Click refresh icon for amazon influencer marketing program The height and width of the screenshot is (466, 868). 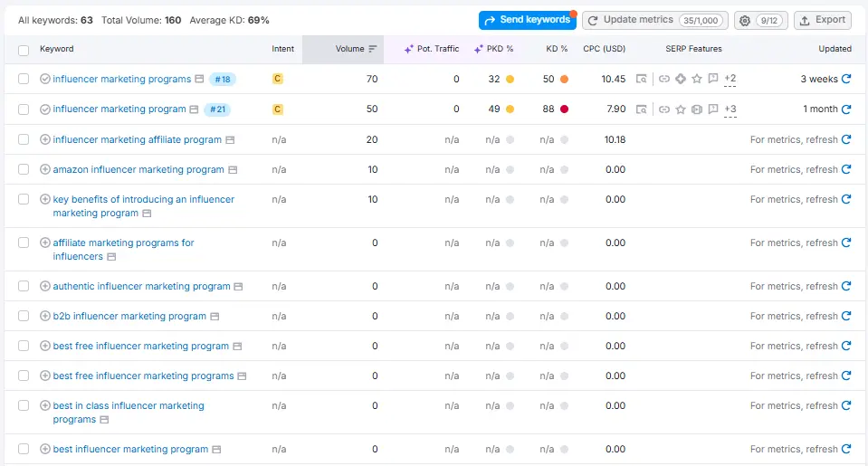(846, 170)
